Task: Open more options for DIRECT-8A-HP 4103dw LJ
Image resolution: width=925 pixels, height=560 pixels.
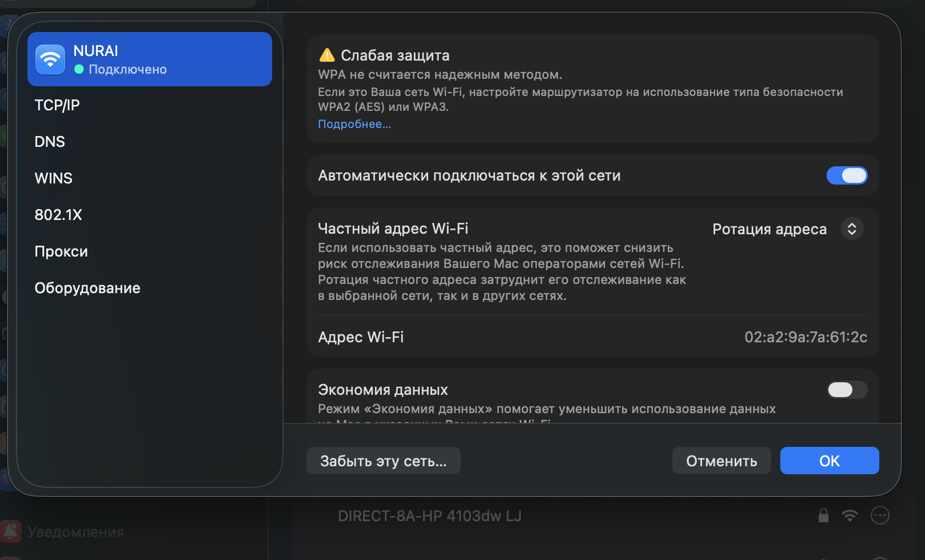Action: pos(880,515)
